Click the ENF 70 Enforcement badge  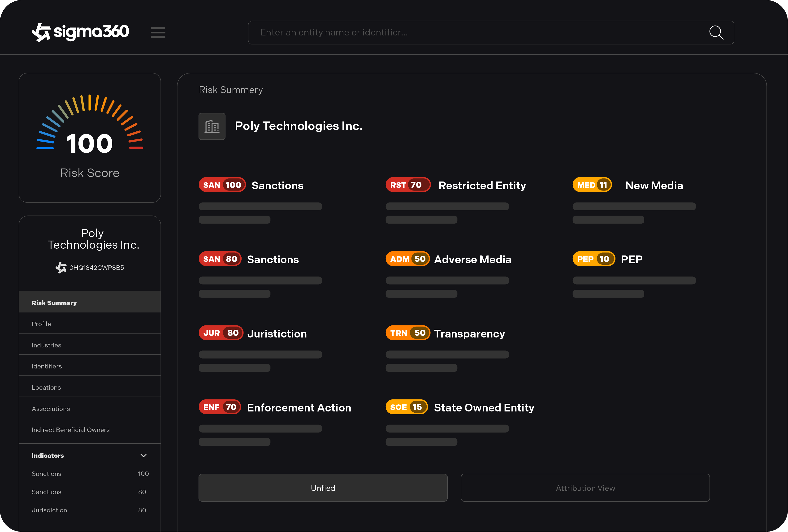tap(220, 407)
